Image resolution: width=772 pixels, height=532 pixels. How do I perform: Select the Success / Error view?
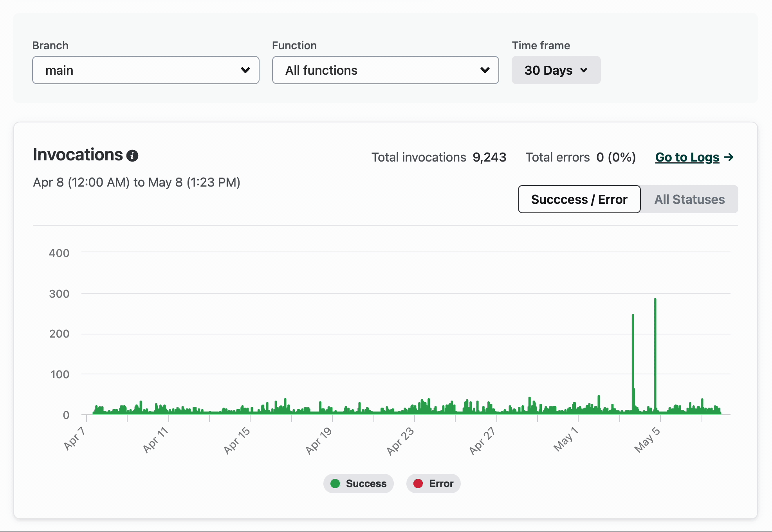pos(579,199)
